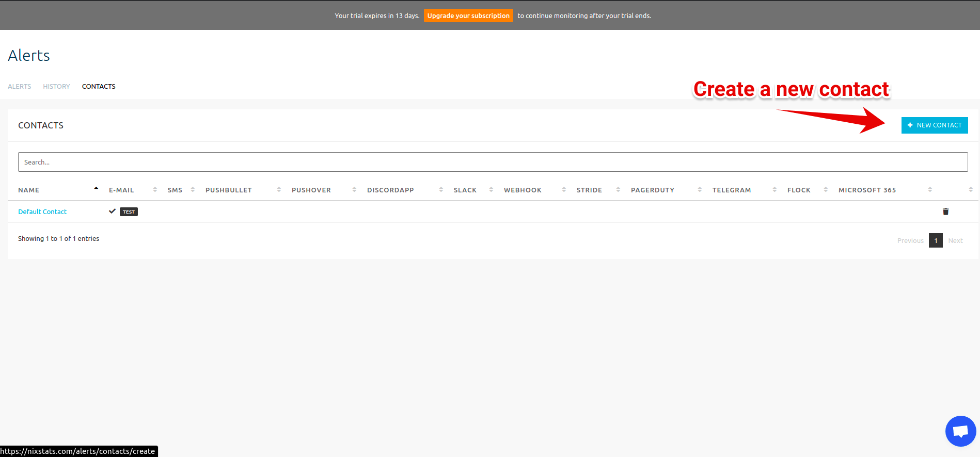Sort by TELEGRAM column header
Viewport: 980px width, 457px height.
pos(732,190)
